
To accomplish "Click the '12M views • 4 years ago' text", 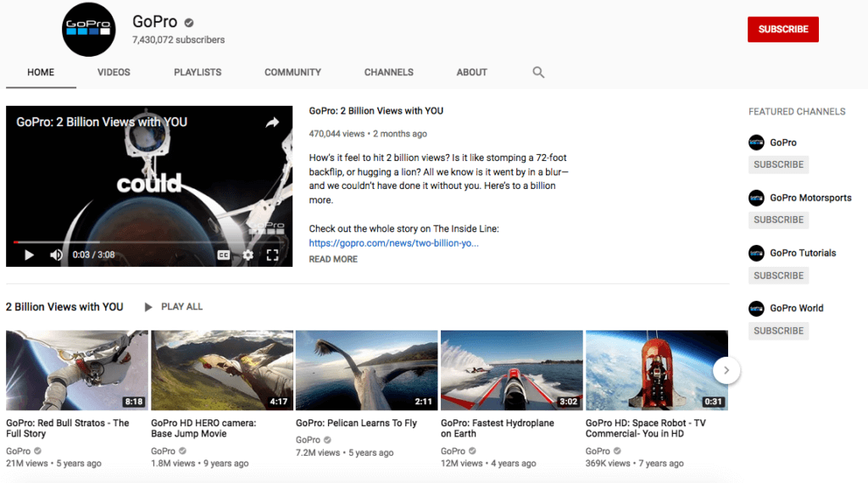I will (488, 464).
